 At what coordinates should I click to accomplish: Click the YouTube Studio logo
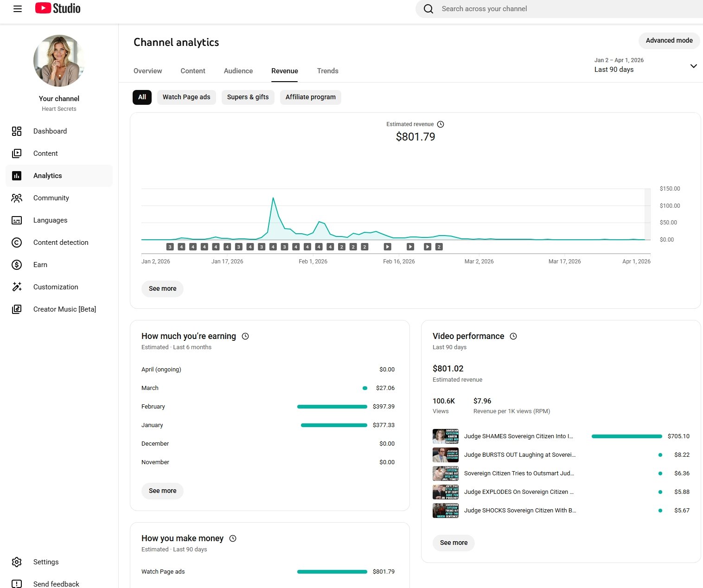(58, 8)
